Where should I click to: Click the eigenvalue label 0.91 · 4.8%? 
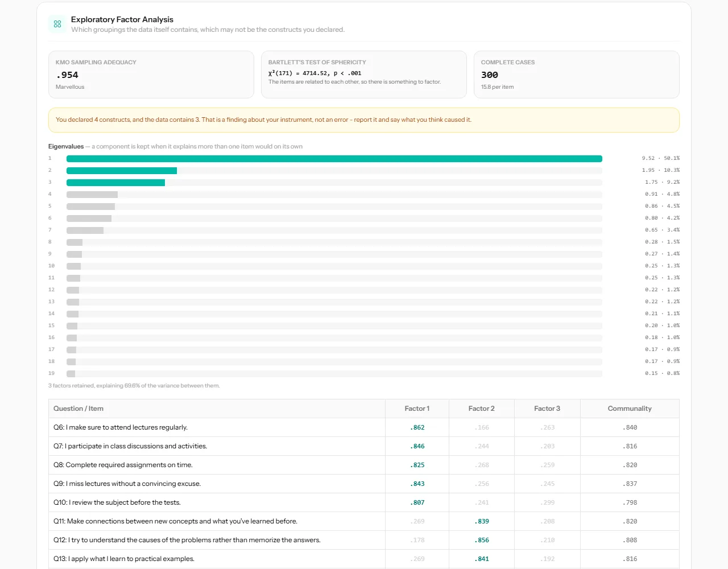coord(662,194)
